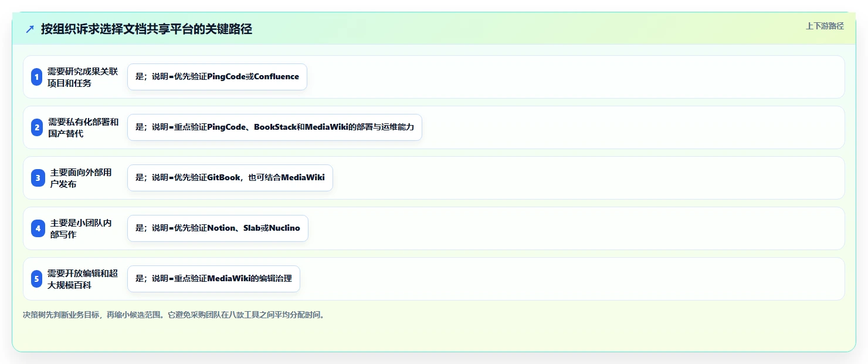Select step number 5 badge
Viewport: 868px width, 364px height.
point(37,279)
